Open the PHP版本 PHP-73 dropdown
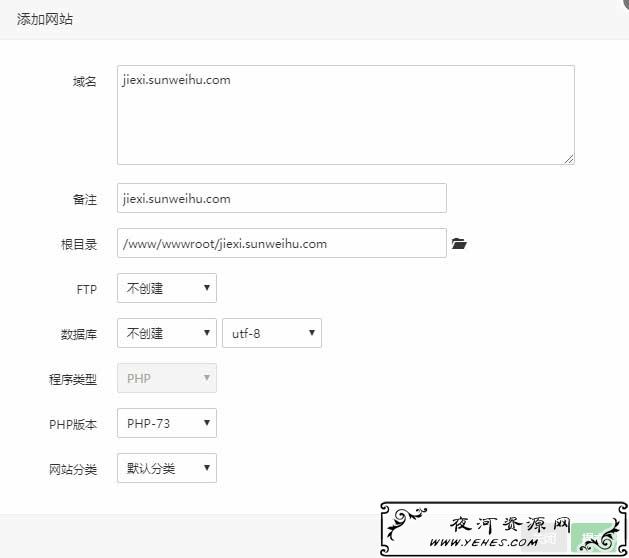Image resolution: width=629 pixels, height=558 pixels. point(167,423)
